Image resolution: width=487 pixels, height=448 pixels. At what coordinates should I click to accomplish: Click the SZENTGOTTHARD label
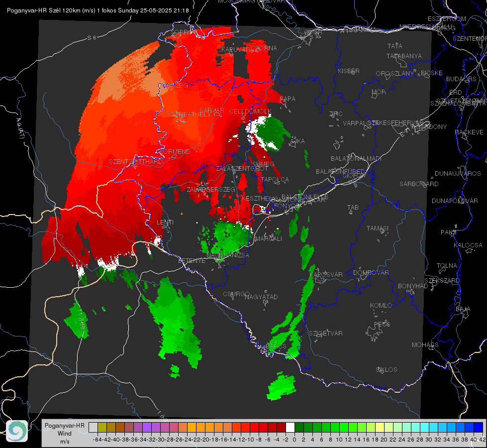(136, 162)
